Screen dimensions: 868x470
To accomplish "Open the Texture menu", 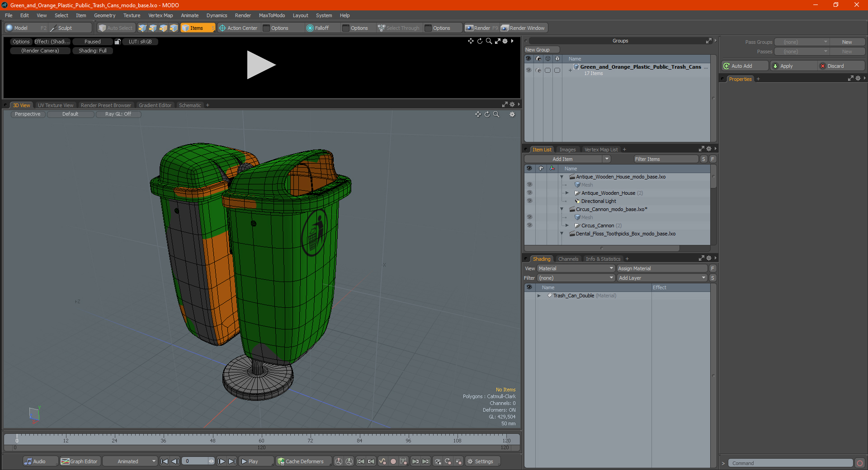I will pyautogui.click(x=132, y=15).
